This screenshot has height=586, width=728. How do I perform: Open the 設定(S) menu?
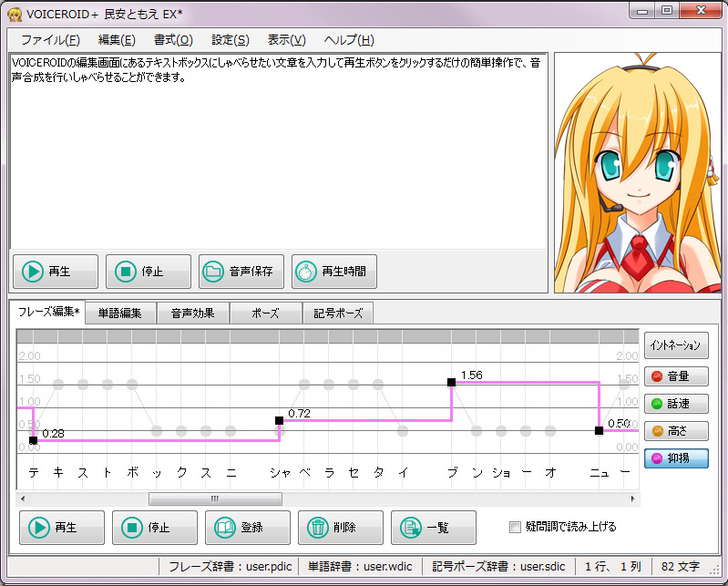pos(231,40)
